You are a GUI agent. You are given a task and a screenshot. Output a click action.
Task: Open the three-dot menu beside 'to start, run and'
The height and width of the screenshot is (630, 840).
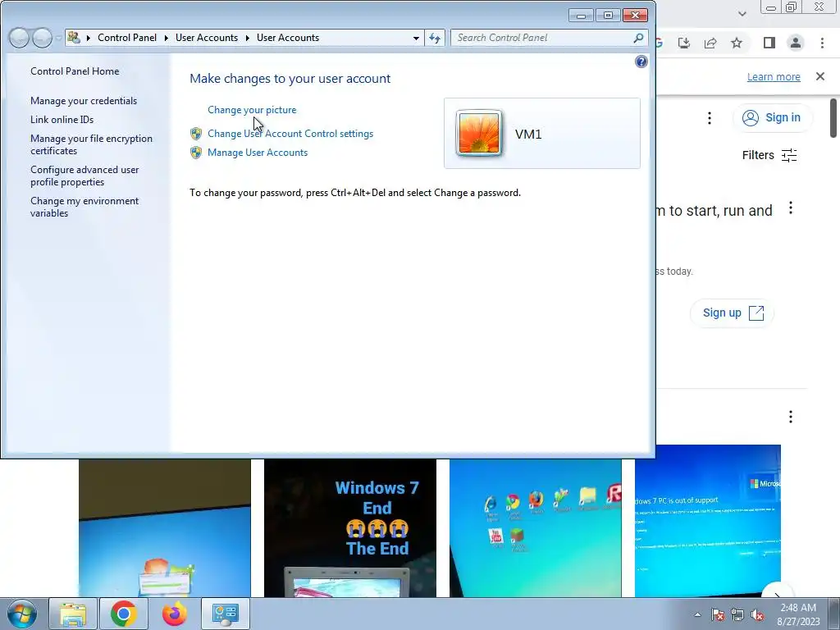[x=791, y=208]
